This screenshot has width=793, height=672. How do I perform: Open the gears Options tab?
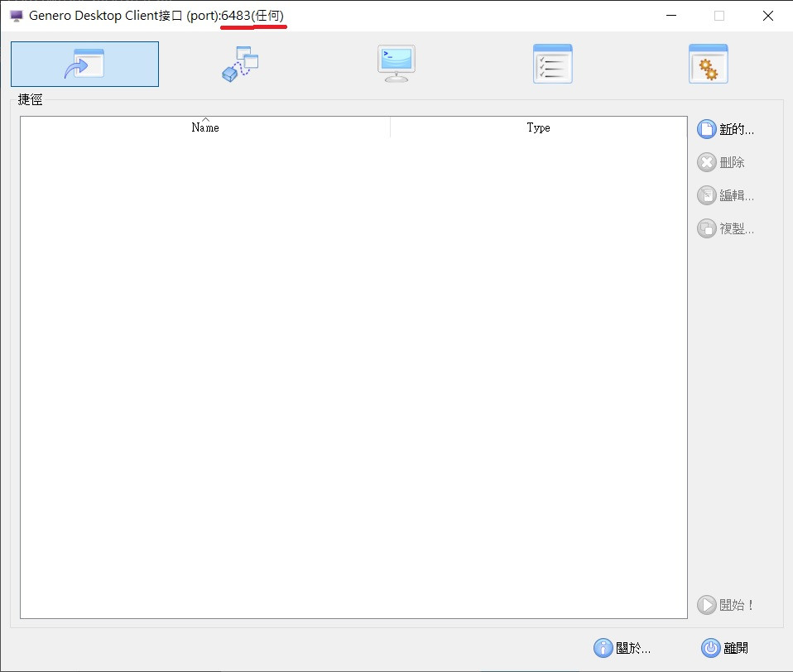(708, 65)
